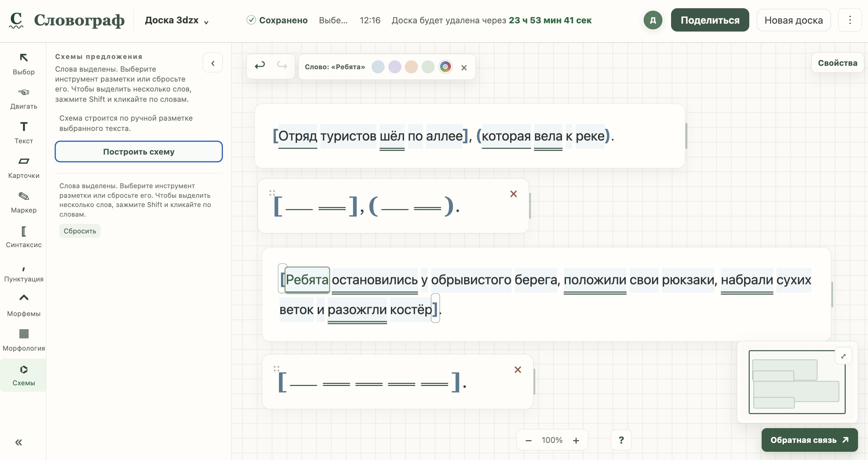Close the «Ребята» word color bar
Viewport: 868px width, 460px height.
click(x=464, y=68)
